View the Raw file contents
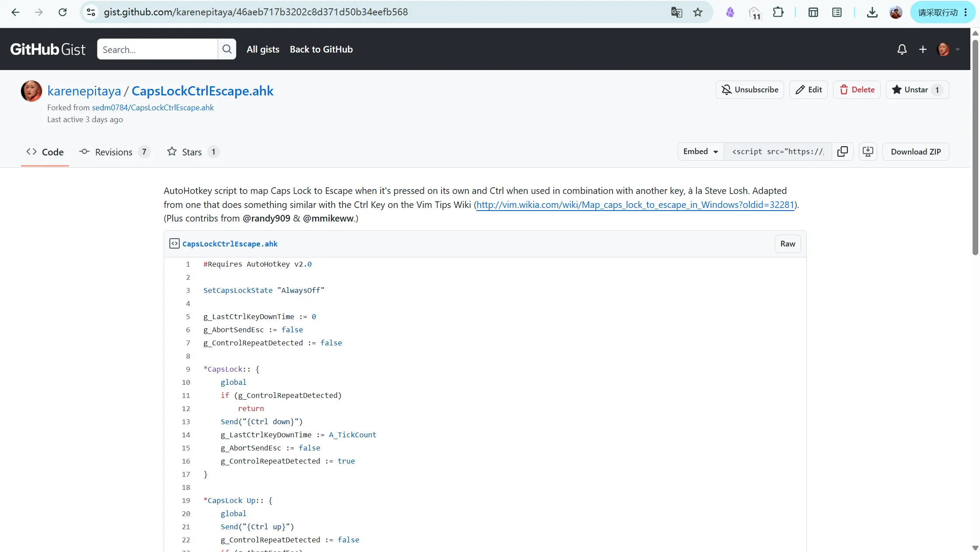 pyautogui.click(x=787, y=244)
